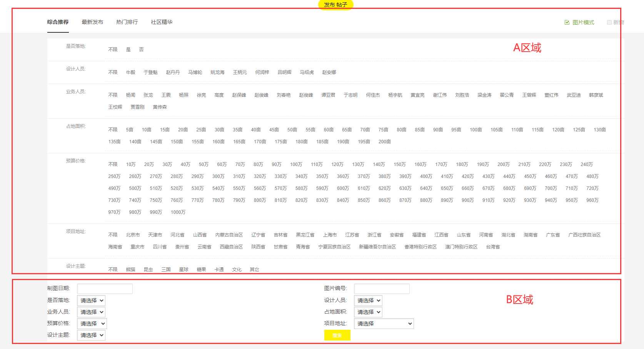Filter by designer 牛毅
This screenshot has width=644, height=349.
pyautogui.click(x=130, y=72)
